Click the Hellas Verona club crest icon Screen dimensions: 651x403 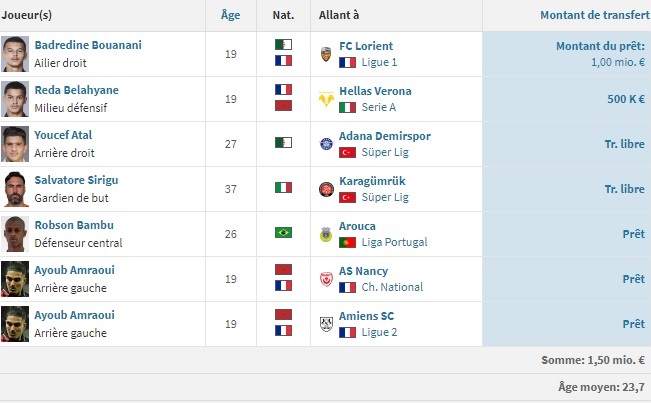coord(326,99)
